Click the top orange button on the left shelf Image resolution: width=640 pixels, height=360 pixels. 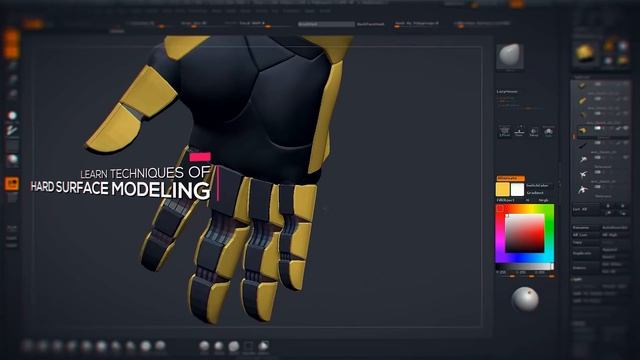coord(11,36)
